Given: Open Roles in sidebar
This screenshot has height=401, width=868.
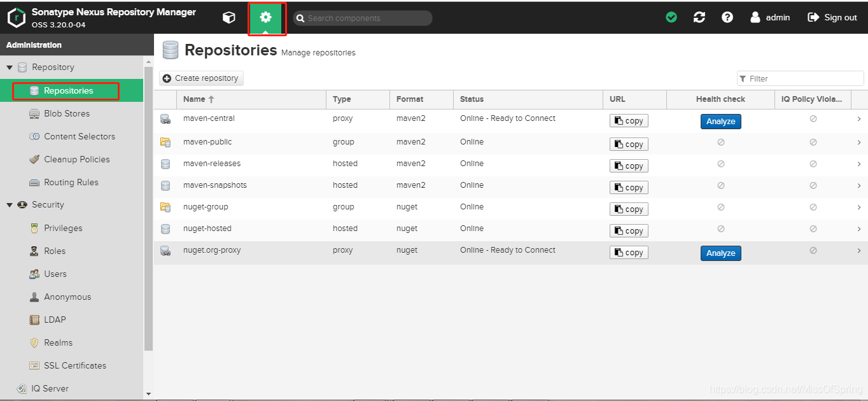Looking at the screenshot, I should click(x=71, y=251).
